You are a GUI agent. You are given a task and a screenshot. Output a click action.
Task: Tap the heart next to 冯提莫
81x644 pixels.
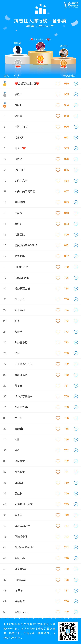(x=58, y=116)
